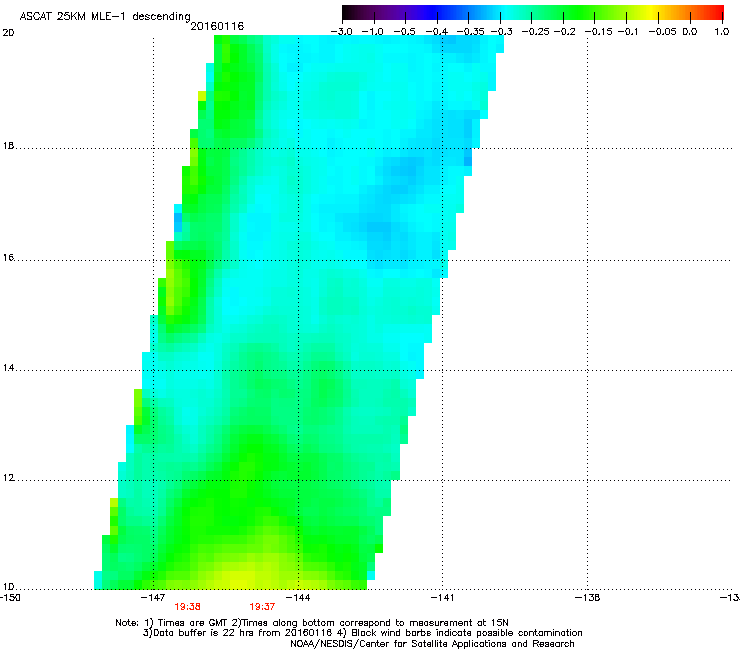Click the latitude label '18'
The width and height of the screenshot is (740, 650).
coord(8,146)
